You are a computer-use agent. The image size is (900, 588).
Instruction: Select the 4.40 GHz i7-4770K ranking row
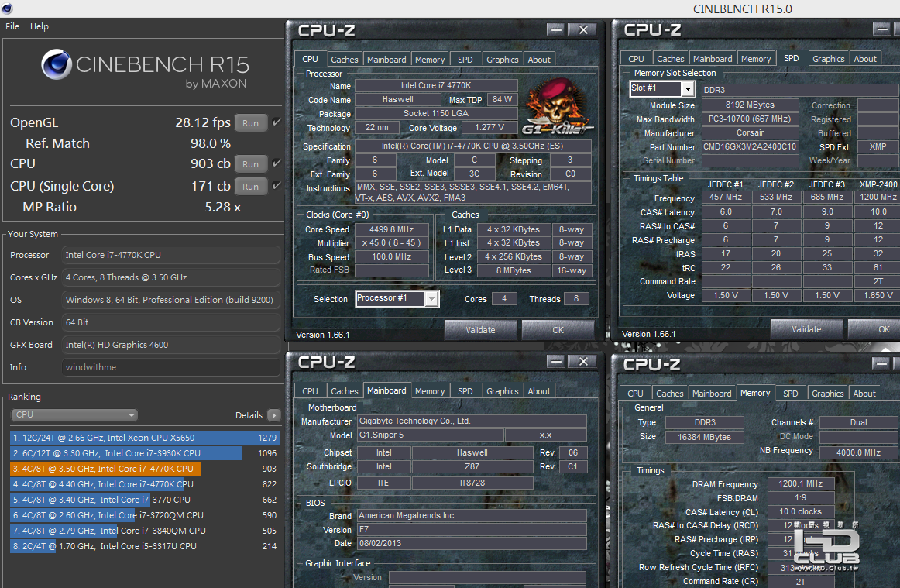click(145, 484)
